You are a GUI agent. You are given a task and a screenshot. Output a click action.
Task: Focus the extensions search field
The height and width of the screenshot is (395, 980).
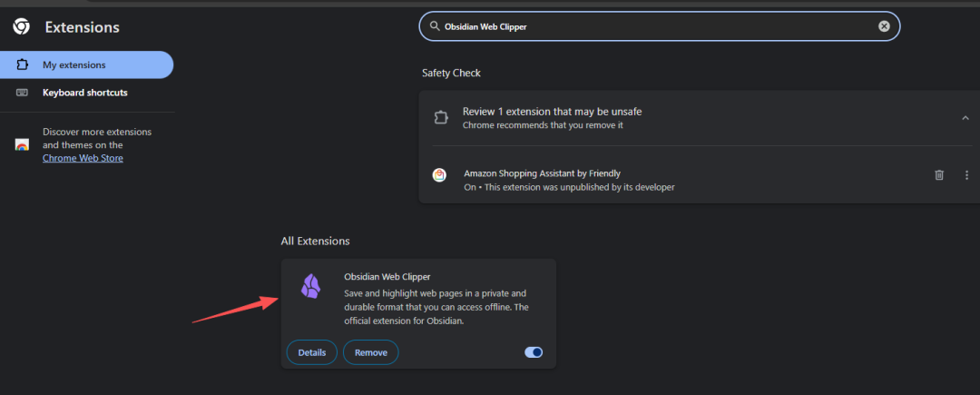660,26
